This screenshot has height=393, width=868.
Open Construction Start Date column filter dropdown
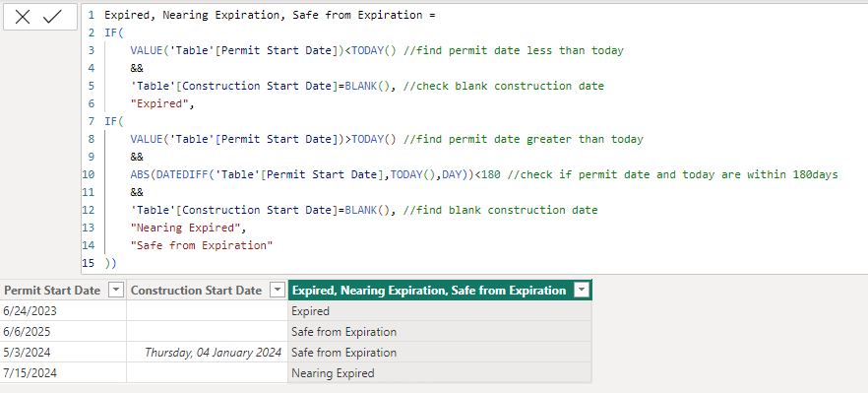pyautogui.click(x=277, y=290)
